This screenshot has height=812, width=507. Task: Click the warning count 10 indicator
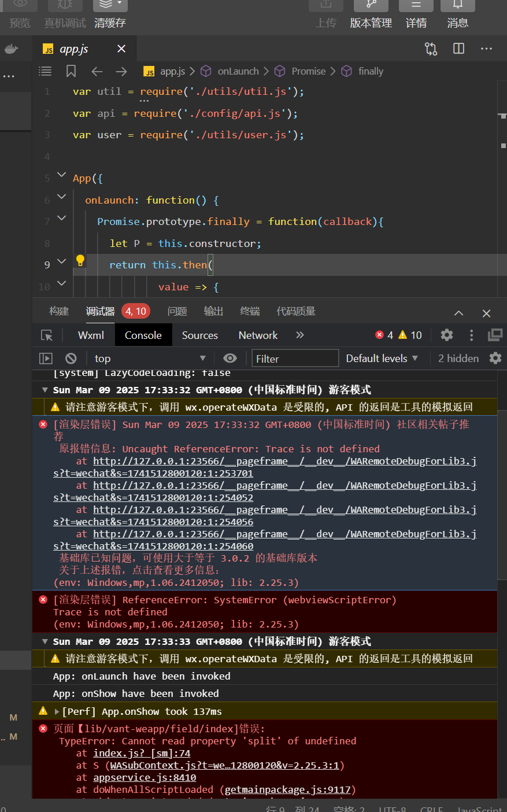pos(410,335)
